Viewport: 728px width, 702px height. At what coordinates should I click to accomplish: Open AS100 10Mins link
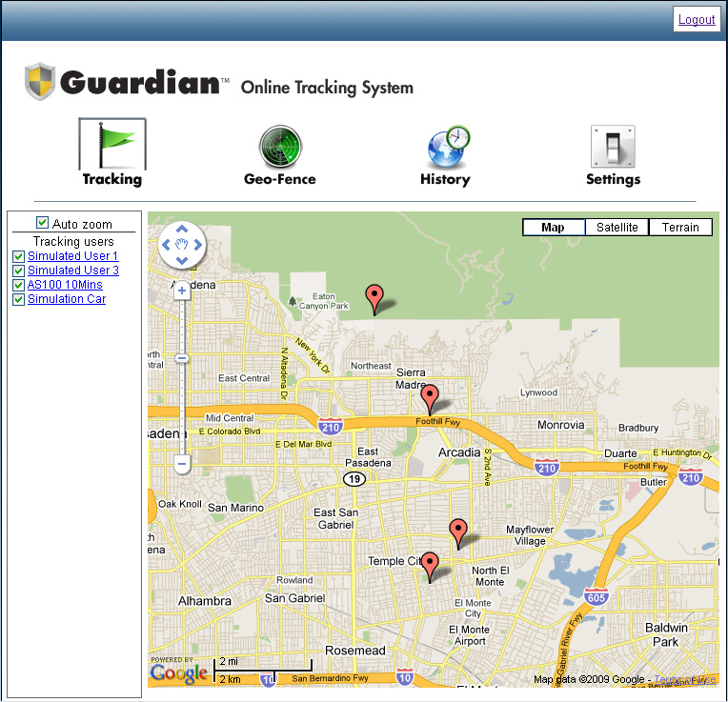coord(65,285)
